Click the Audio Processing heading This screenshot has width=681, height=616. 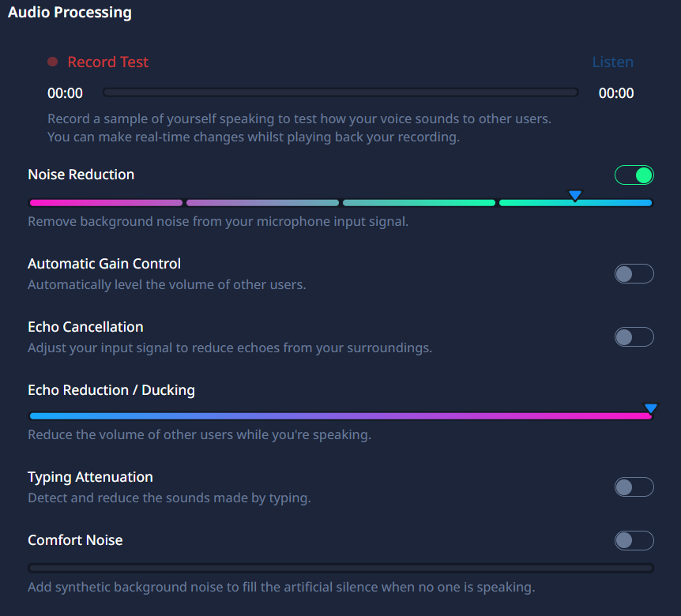pyautogui.click(x=70, y=12)
